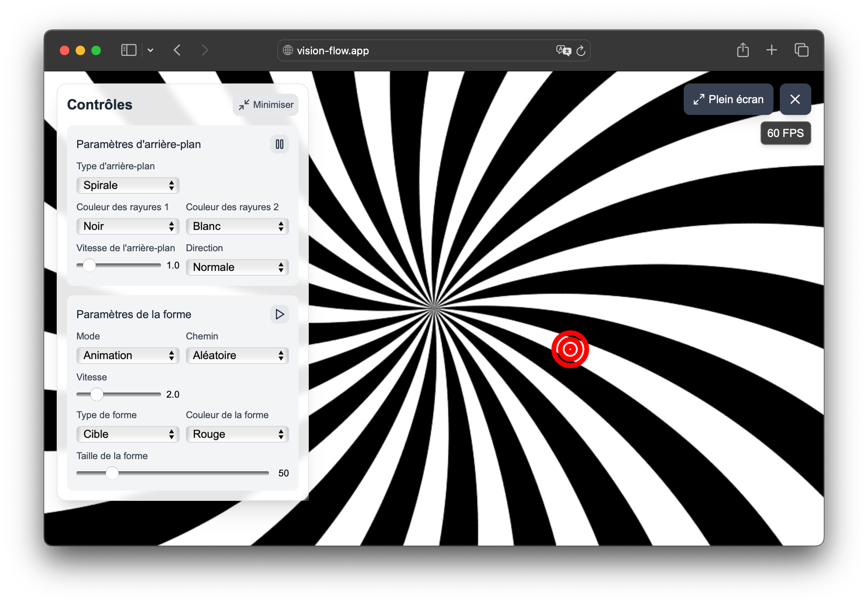Show the tab overview
Image resolution: width=868 pixels, height=604 pixels.
point(801,50)
